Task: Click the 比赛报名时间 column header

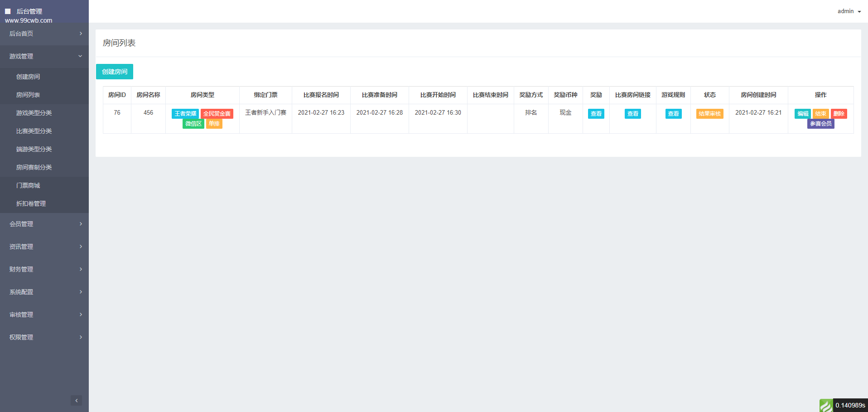Action: (321, 95)
